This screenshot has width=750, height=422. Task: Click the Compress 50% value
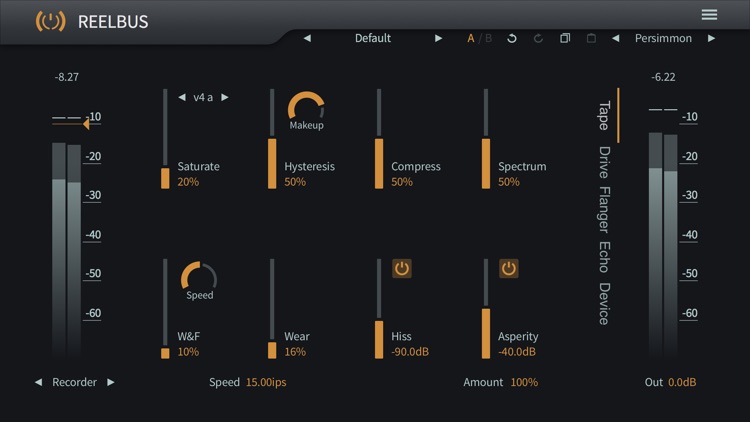click(402, 182)
